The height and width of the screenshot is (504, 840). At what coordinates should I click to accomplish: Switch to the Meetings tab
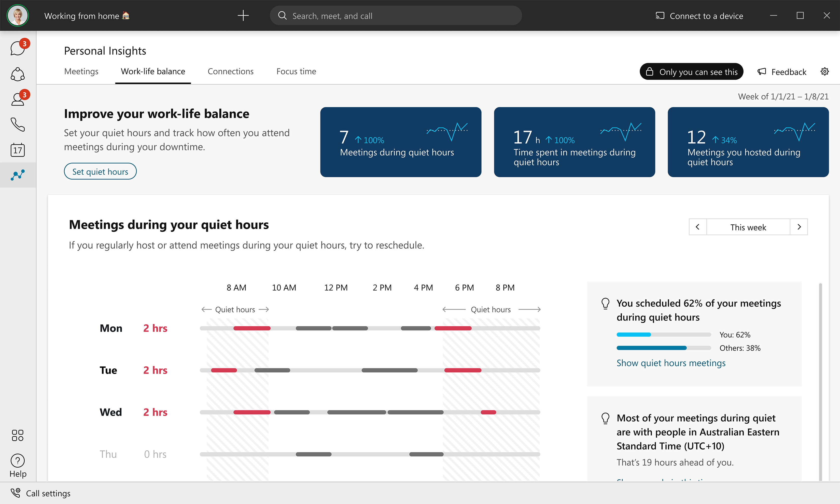81,71
